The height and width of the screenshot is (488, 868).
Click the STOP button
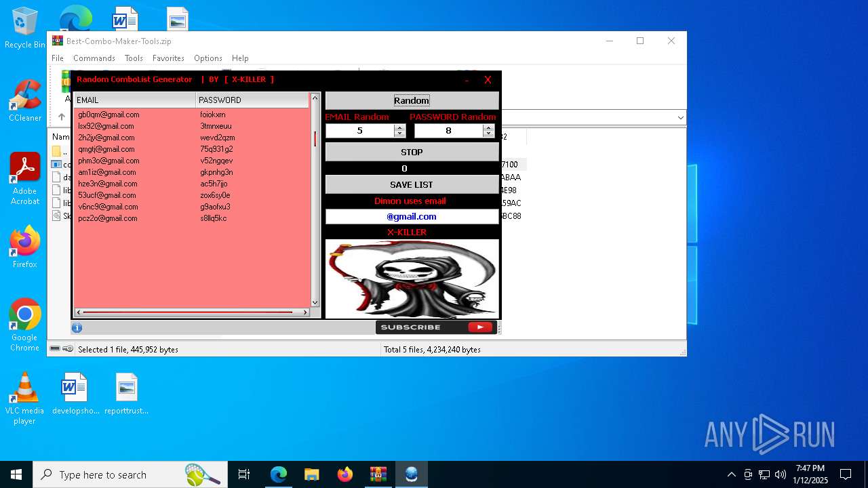412,152
